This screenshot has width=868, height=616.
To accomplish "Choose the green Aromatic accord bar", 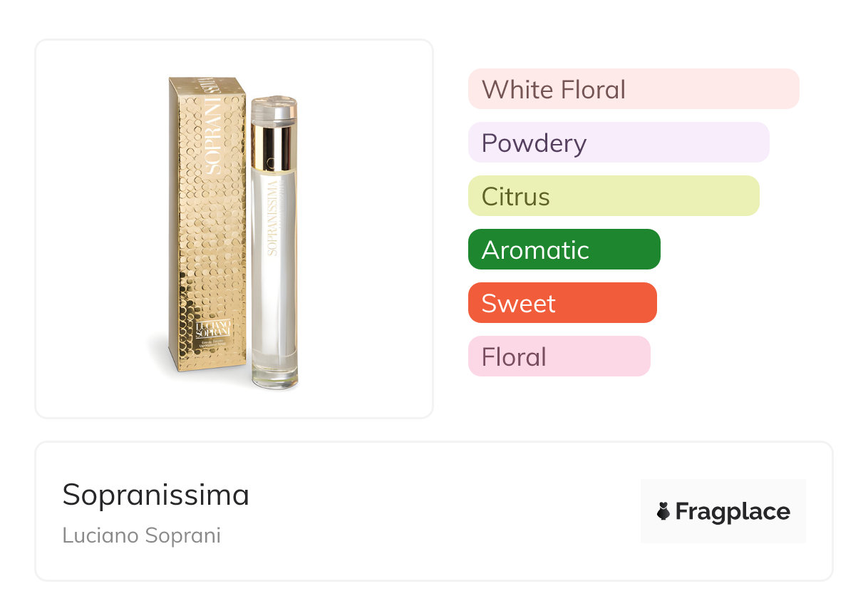I will pos(564,250).
